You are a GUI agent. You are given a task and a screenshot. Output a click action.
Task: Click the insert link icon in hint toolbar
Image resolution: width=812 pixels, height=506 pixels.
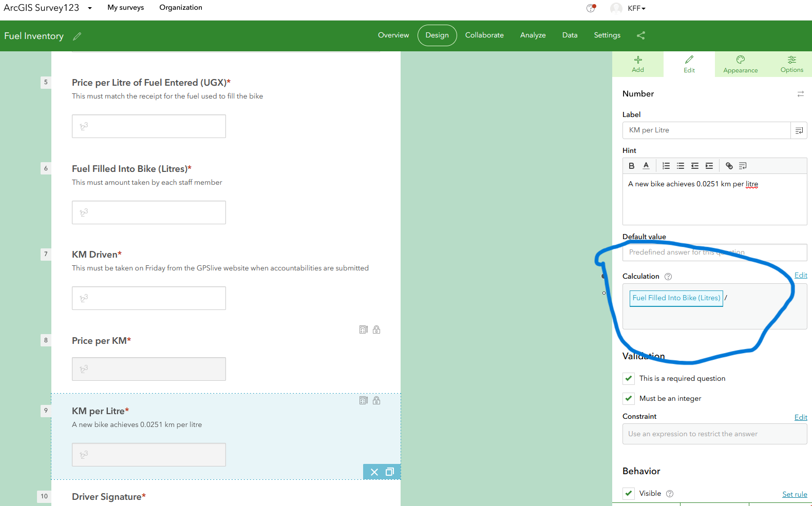tap(729, 166)
